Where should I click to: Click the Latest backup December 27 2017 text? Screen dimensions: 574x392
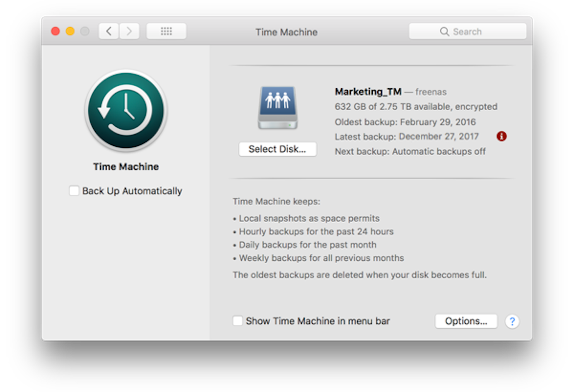[x=406, y=136]
